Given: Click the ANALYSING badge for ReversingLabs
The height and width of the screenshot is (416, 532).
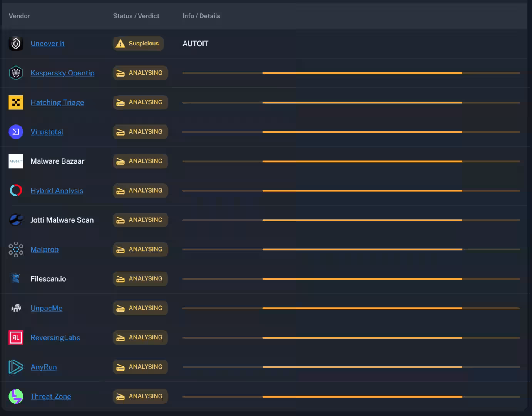Looking at the screenshot, I should (140, 337).
